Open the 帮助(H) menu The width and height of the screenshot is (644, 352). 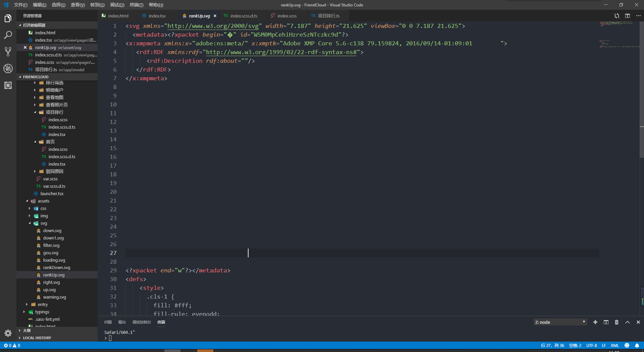tap(156, 5)
